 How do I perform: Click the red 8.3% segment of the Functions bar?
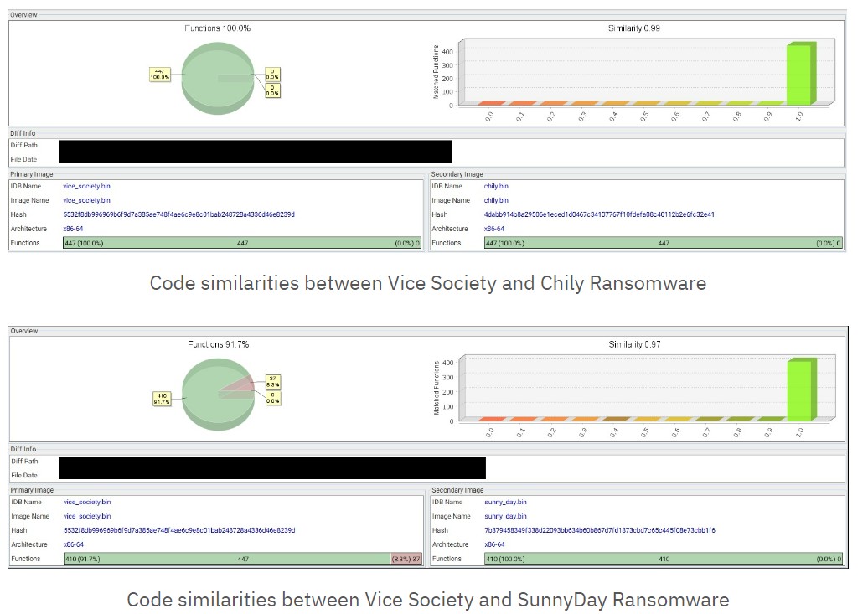406,559
